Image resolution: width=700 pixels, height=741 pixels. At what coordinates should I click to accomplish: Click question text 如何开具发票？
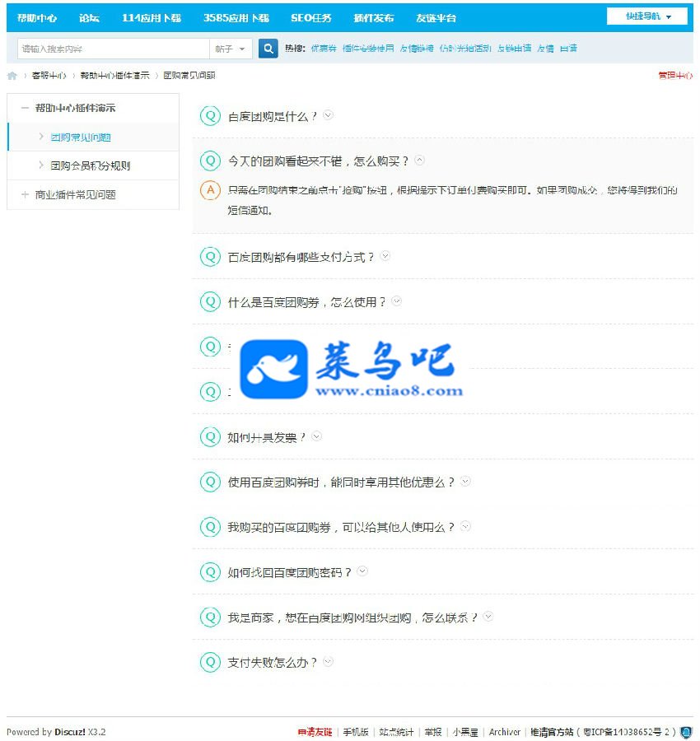[267, 437]
